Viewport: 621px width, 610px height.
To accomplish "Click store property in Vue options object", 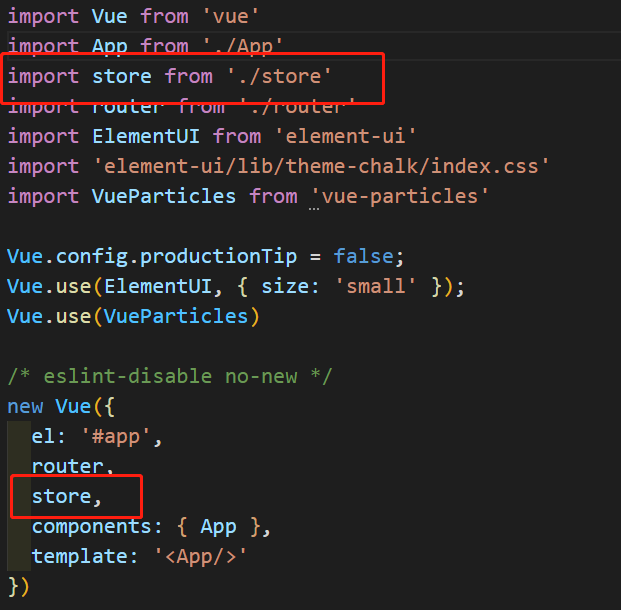I will pyautogui.click(x=60, y=496).
